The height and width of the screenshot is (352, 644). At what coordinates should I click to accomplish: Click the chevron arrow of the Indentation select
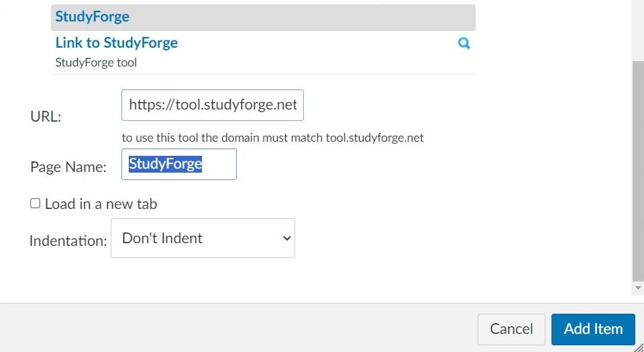point(286,238)
